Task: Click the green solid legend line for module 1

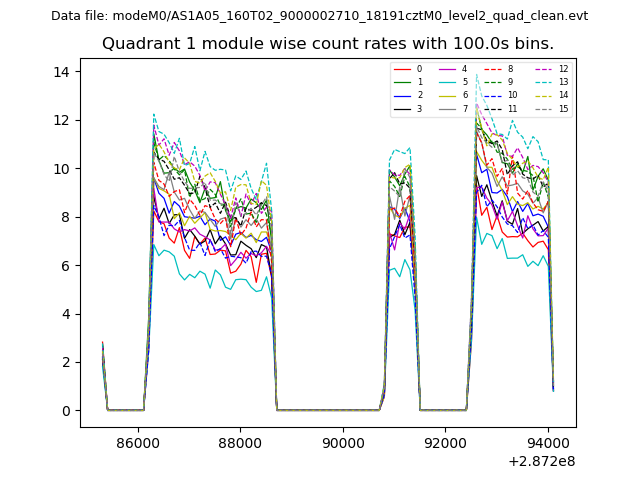Action: [x=403, y=82]
